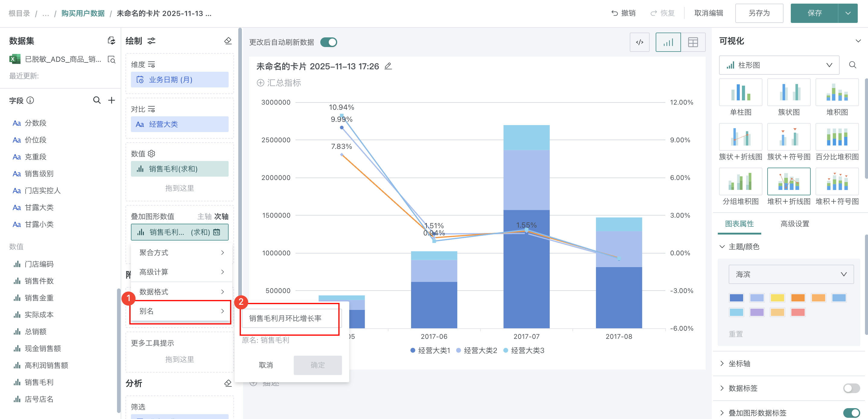The height and width of the screenshot is (419, 868).
Task: Open the 海滨 theme dropdown
Action: click(x=791, y=274)
